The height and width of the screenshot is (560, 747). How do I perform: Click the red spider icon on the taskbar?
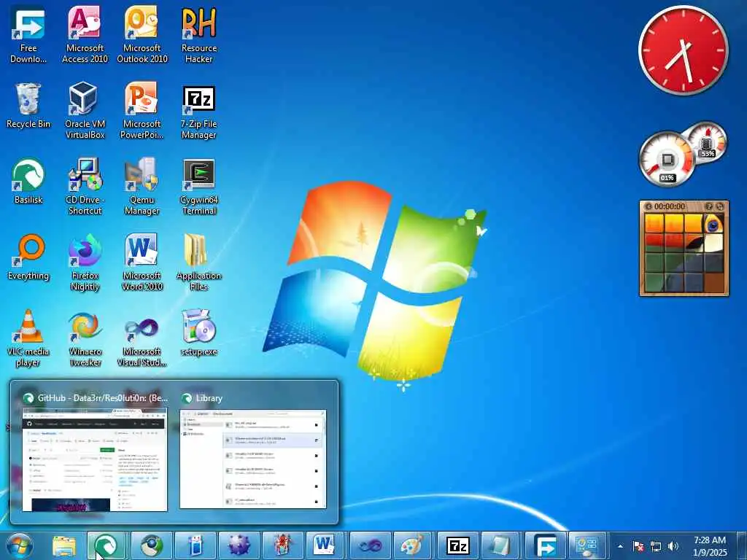click(x=283, y=545)
